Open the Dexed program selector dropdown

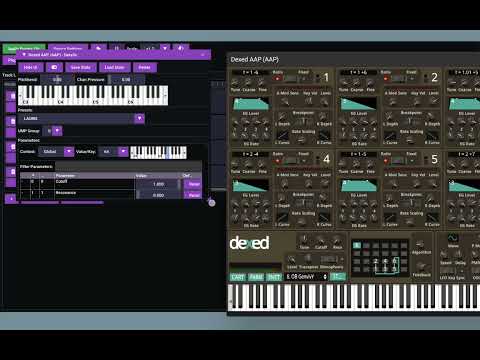pyautogui.click(x=306, y=277)
